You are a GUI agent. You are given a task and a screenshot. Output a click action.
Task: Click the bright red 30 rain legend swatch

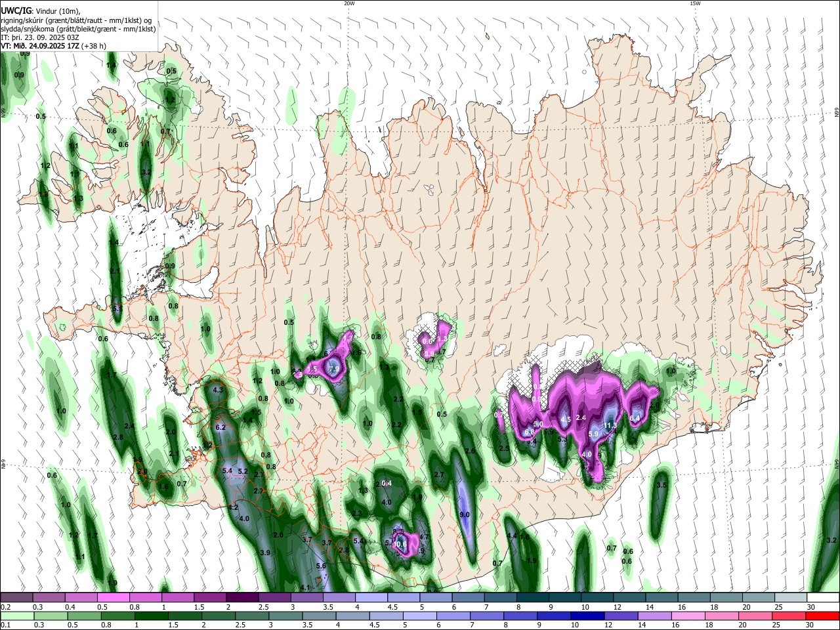click(x=822, y=616)
